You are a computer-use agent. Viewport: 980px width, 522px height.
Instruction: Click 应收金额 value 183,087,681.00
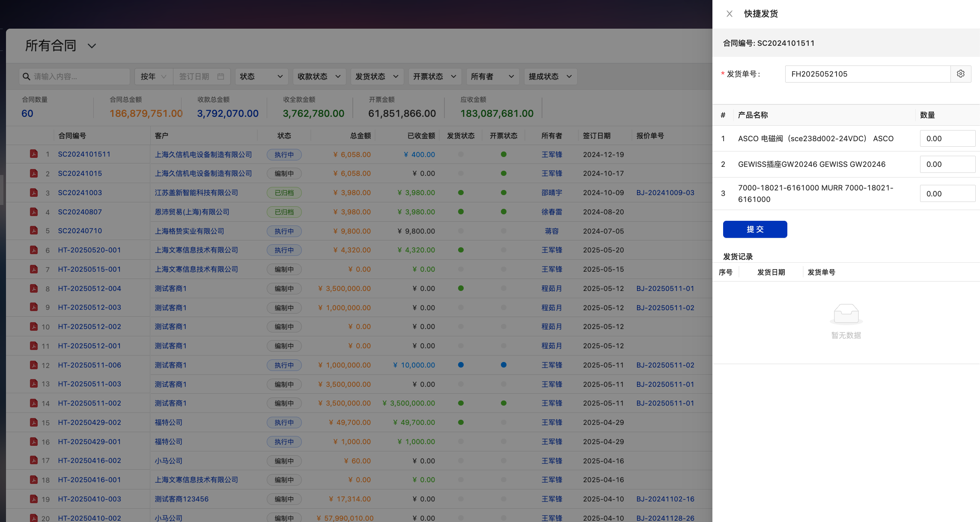tap(497, 113)
